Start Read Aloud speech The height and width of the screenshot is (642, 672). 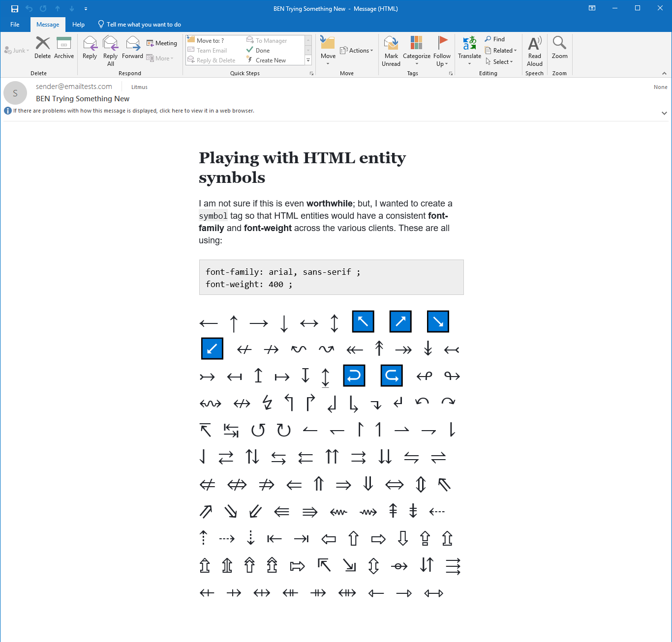pyautogui.click(x=534, y=51)
